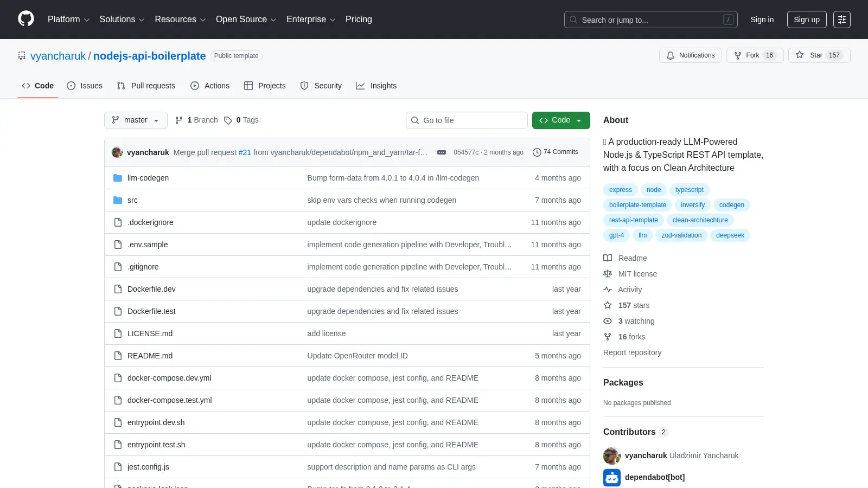Switch to the Projects tab
The height and width of the screenshot is (488, 868).
click(x=265, y=86)
